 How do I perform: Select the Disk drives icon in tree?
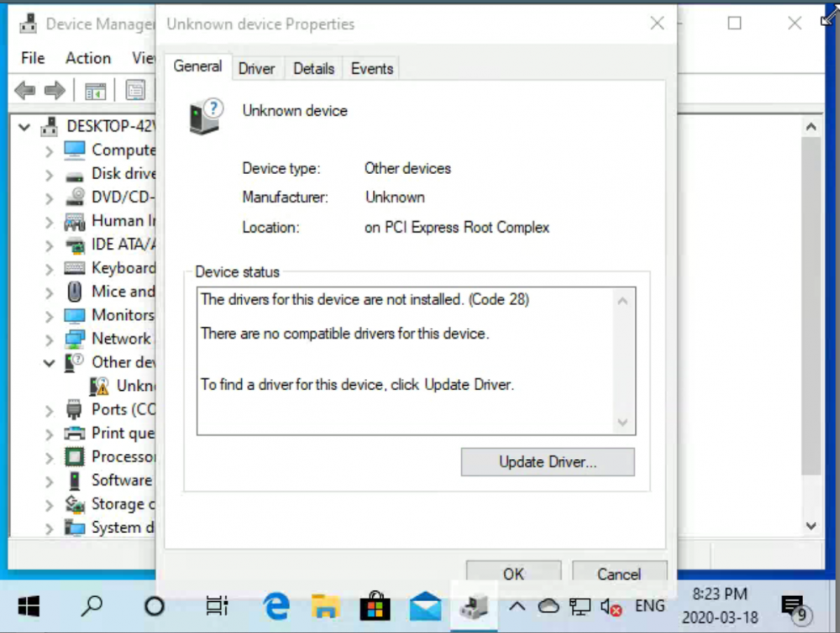coord(75,176)
